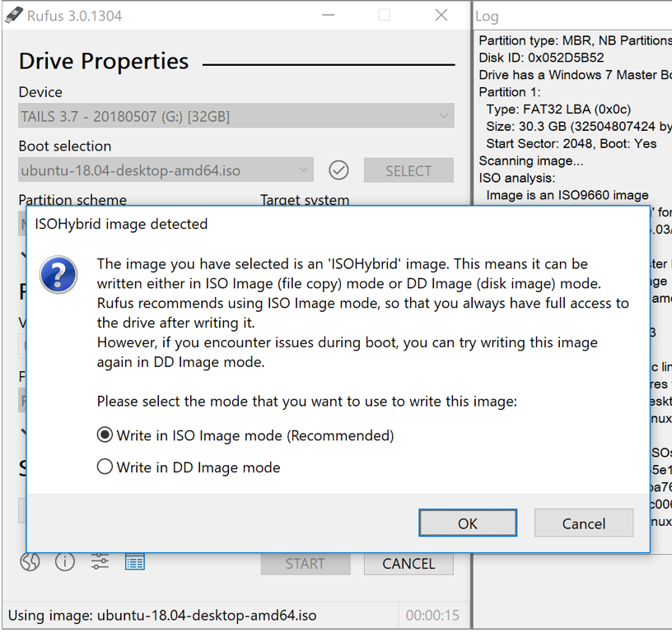The image size is (672, 637).
Task: Open the language globe icon in Rufus
Action: pos(30,561)
